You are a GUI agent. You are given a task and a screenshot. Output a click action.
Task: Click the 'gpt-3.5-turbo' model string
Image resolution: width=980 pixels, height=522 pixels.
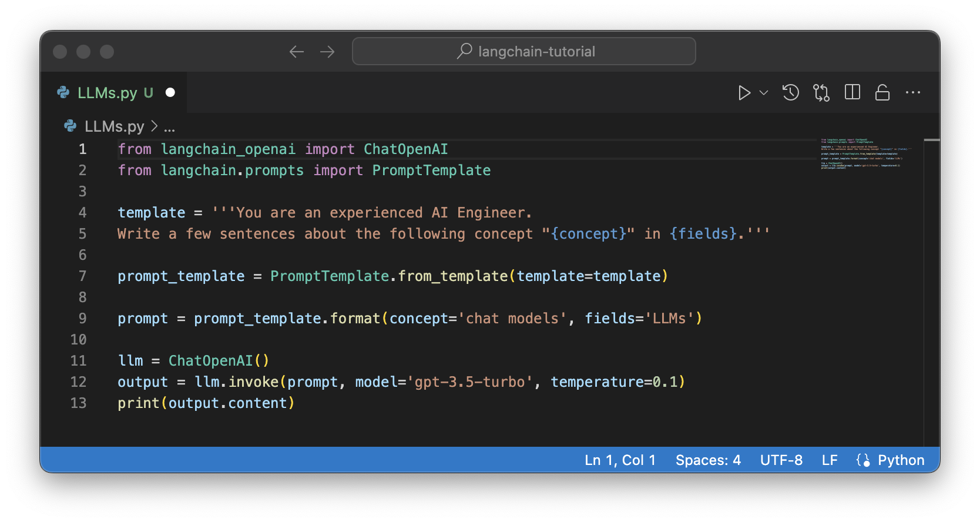(469, 382)
